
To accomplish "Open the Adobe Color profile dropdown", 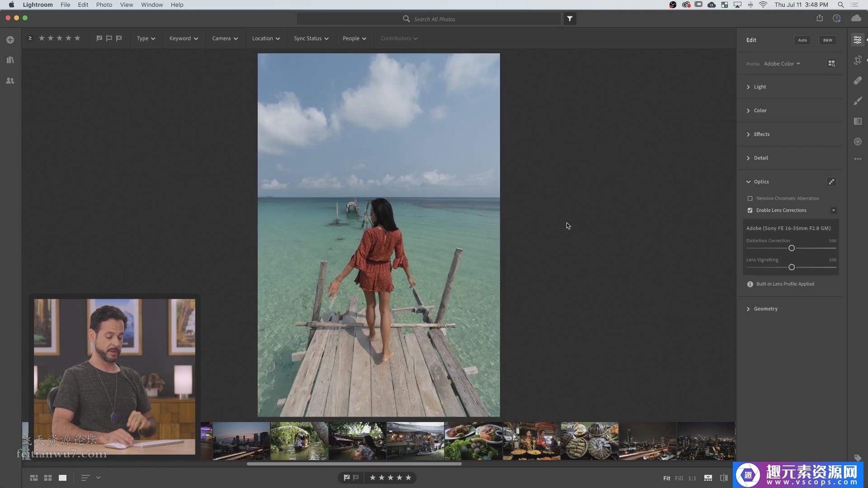I will (782, 64).
